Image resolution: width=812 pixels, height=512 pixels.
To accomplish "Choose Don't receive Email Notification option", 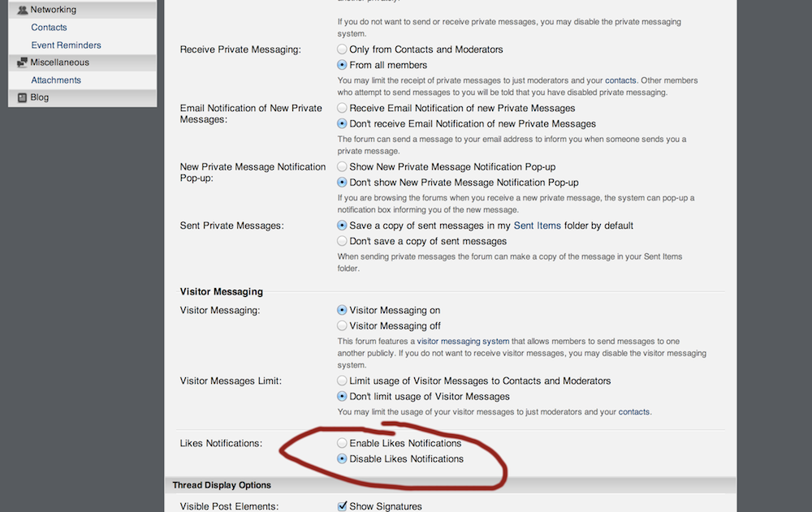I will 342,123.
